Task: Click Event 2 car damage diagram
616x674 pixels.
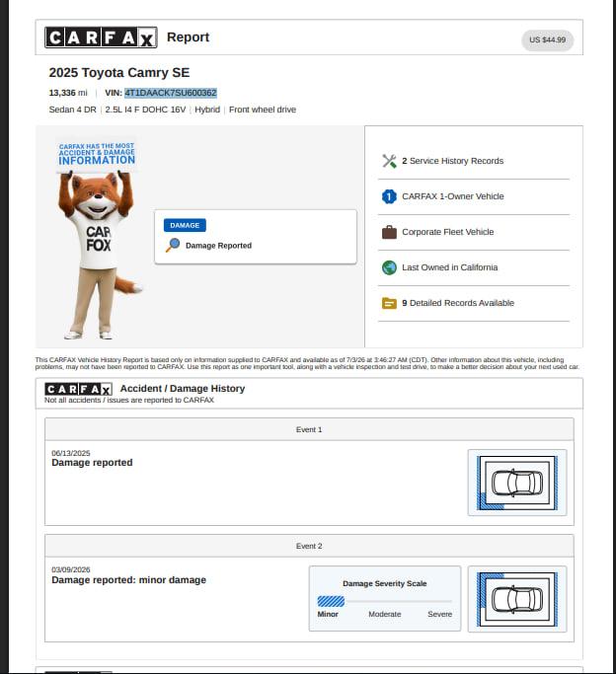Action: click(517, 599)
